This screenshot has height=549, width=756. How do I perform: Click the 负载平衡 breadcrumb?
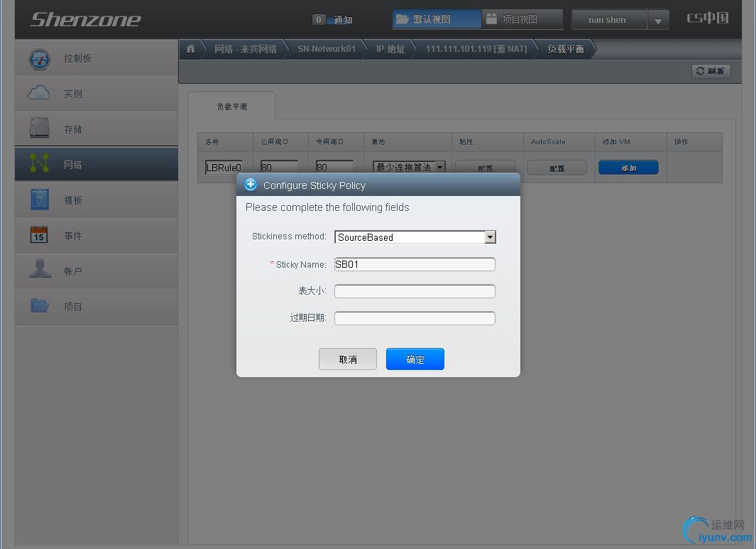(566, 49)
